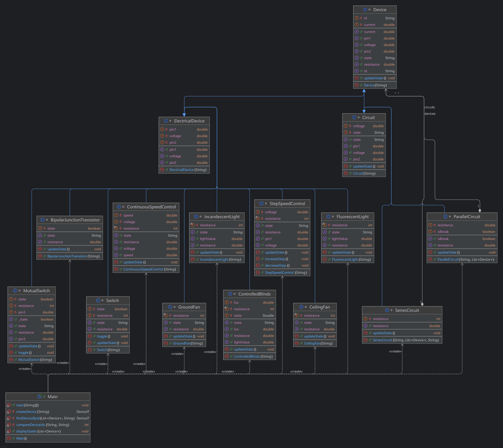Click the circuits association label
The height and width of the screenshot is (448, 503).
[x=429, y=107]
